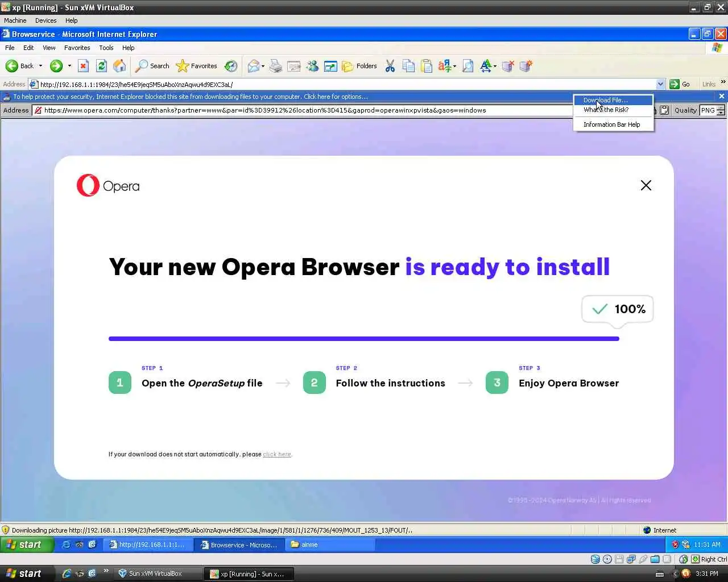The image size is (728, 582).
Task: Open the ainme folder taskbar item
Action: point(330,544)
